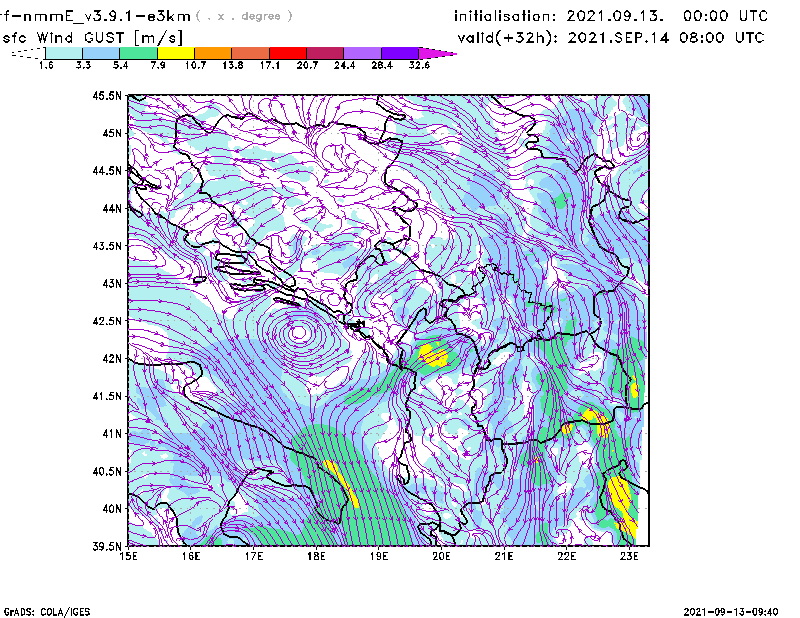Screen dimensions: 800x618
Task: Click the dashed white arrow at legend start
Action: [x=28, y=53]
